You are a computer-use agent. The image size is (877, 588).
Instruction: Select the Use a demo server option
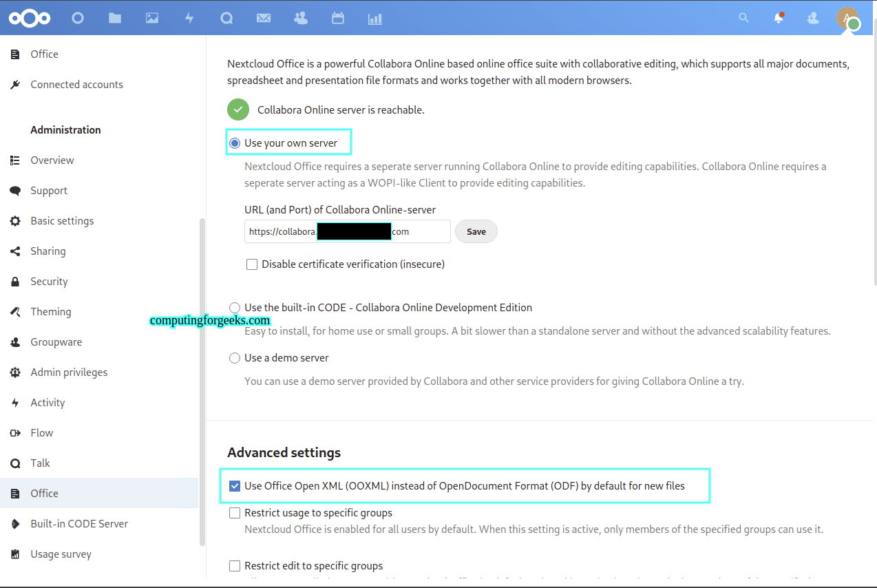pos(235,357)
